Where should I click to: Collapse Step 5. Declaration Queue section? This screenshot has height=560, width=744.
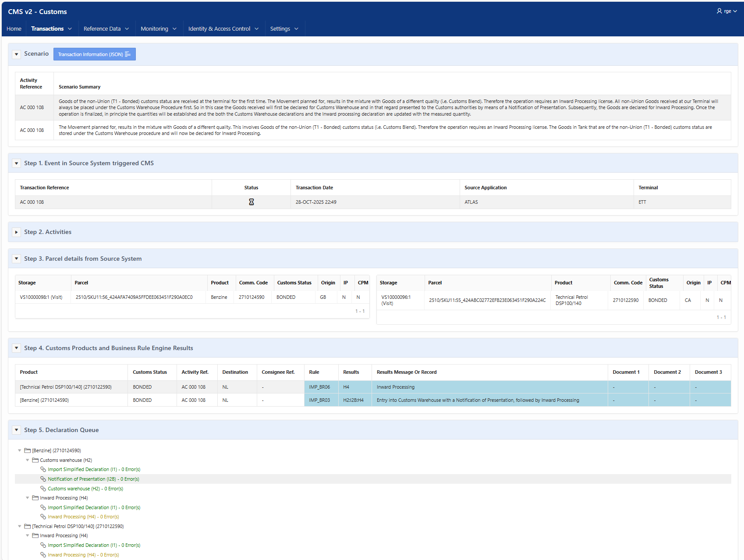pos(16,430)
